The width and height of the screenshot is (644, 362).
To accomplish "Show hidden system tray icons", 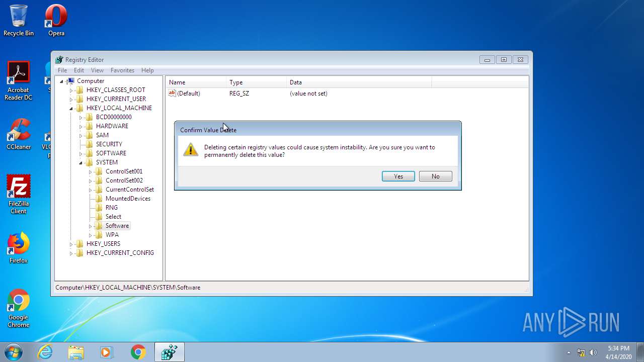I will (x=569, y=352).
